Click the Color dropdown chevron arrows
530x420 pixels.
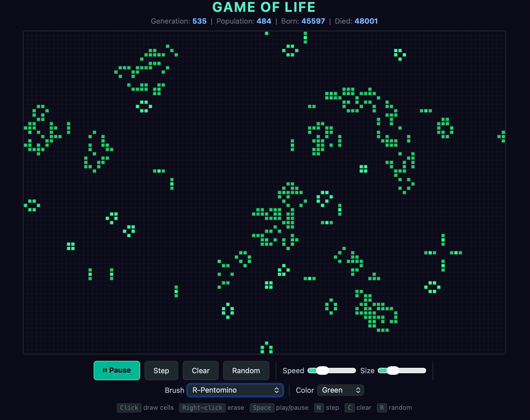358,390
